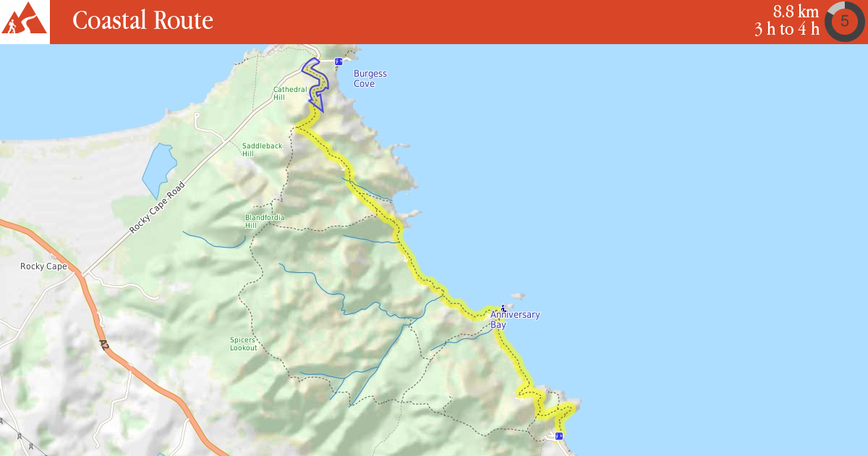The height and width of the screenshot is (456, 868).
Task: Open the Coastal Route title
Action: (x=142, y=20)
